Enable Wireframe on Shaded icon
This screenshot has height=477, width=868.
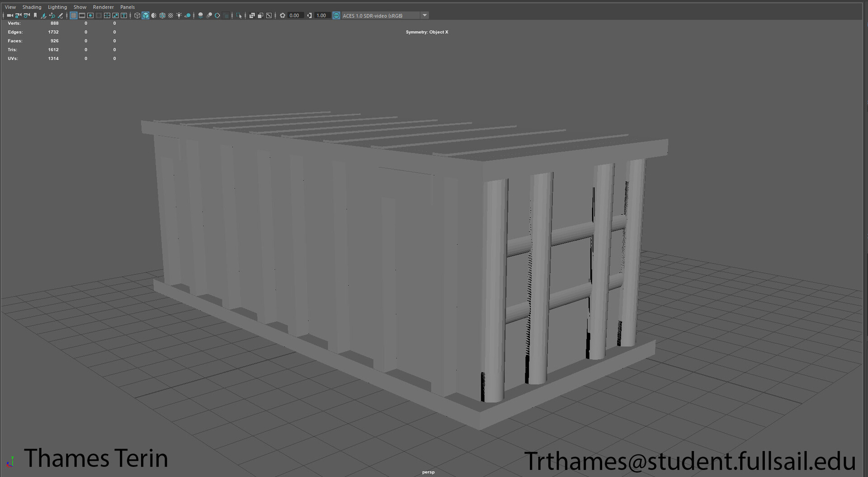[162, 15]
